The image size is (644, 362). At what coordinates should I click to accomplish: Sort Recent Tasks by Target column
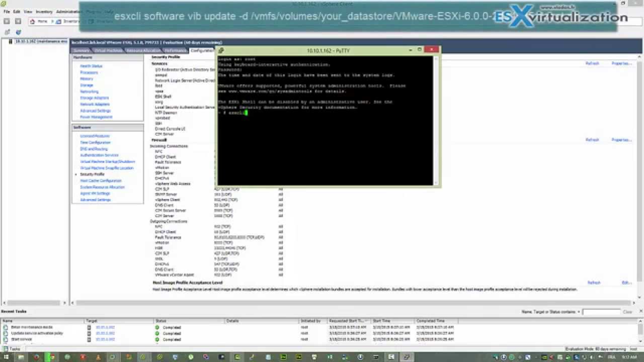(119, 321)
